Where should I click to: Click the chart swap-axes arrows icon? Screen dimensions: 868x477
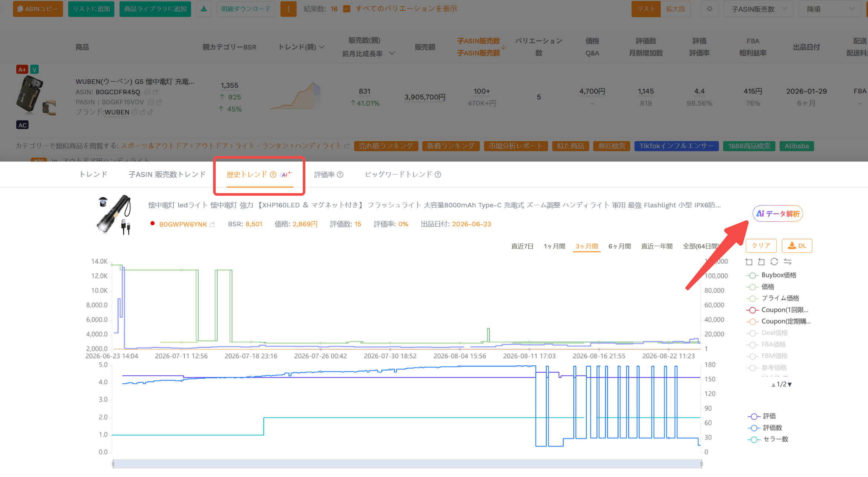(x=788, y=262)
